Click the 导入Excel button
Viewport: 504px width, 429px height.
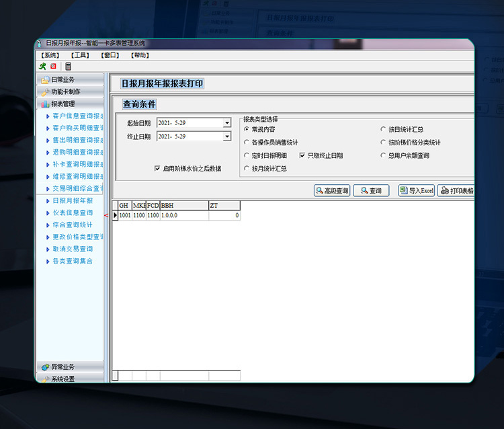[417, 191]
